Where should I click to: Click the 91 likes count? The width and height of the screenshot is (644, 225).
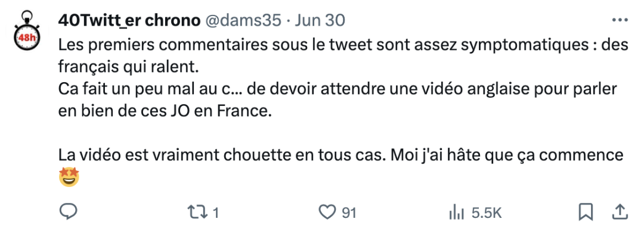[349, 212]
